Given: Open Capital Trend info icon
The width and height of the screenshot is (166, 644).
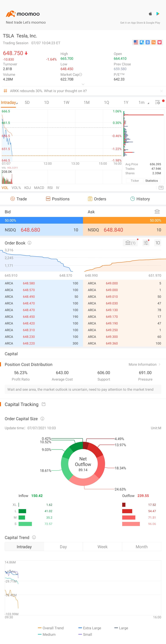Looking at the screenshot, I should tap(34, 537).
